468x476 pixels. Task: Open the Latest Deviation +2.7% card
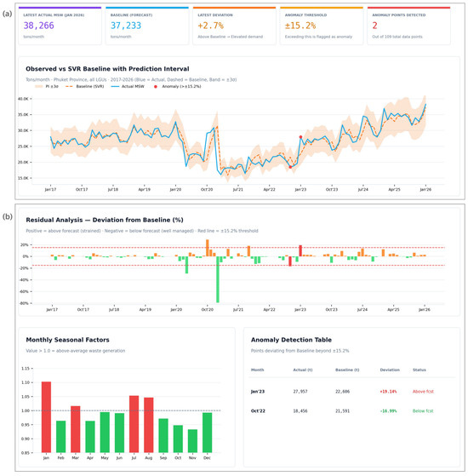coord(235,26)
